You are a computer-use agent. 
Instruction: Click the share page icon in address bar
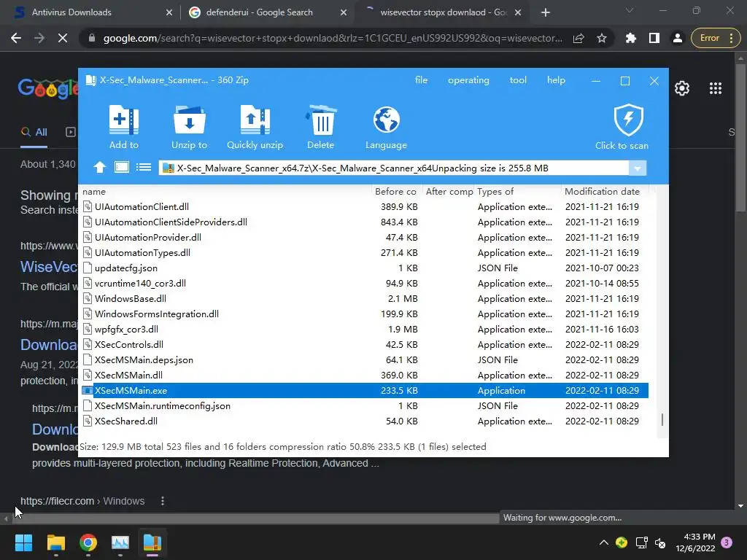pyautogui.click(x=578, y=38)
